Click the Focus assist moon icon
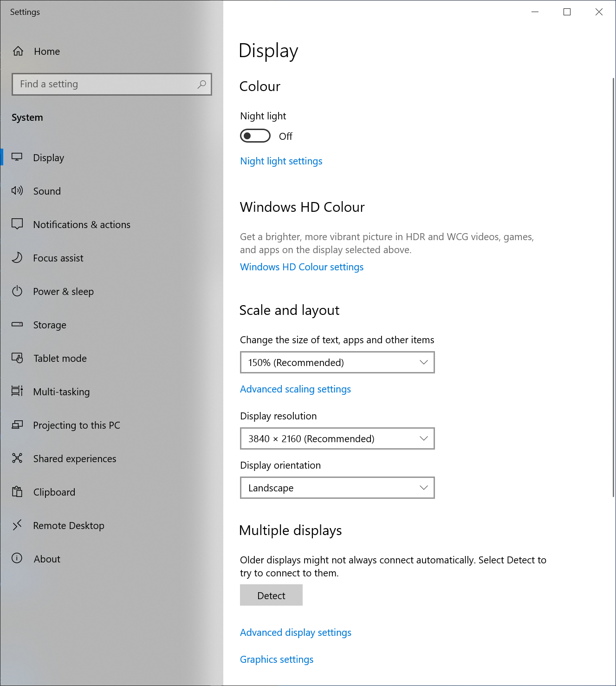Image resolution: width=616 pixels, height=686 pixels. click(17, 257)
